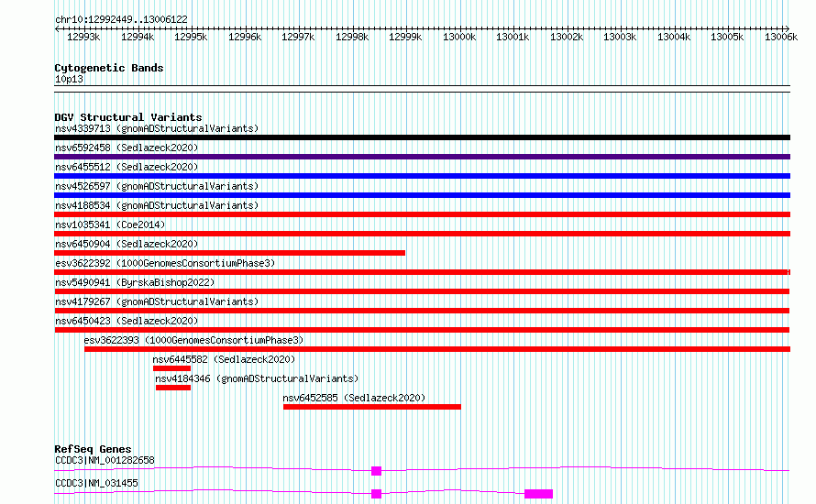Open label nsv4184346 (gnomADStructuralVariants)
The image size is (816, 504).
pos(257,378)
